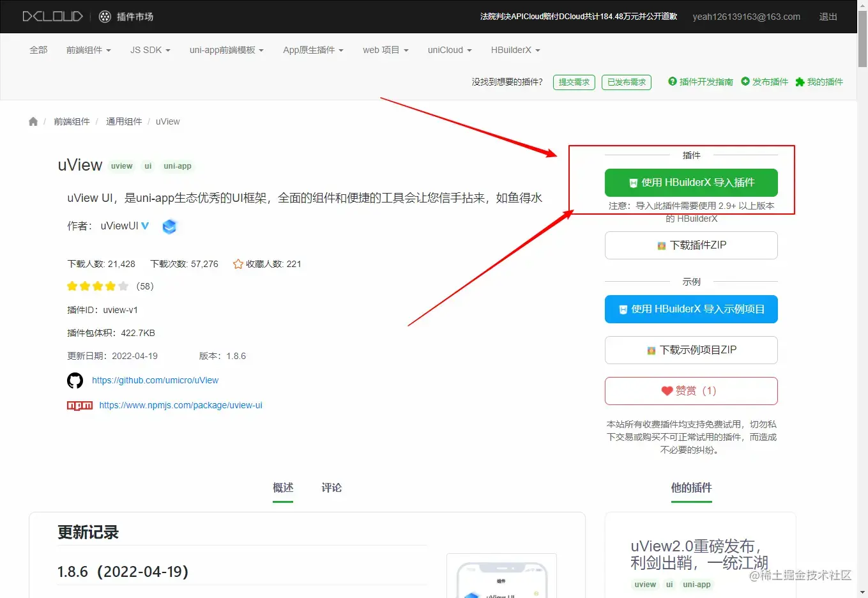Click the star icon next to 收藏人数

237,263
